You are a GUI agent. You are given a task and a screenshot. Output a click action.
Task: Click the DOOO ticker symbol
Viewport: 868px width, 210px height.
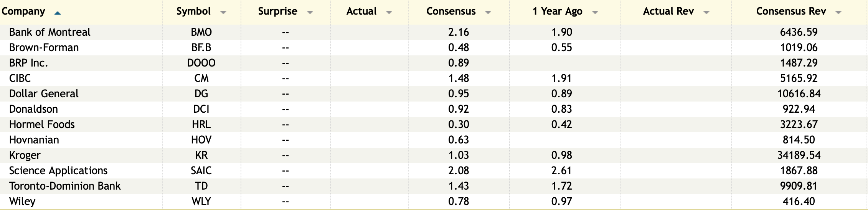coord(201,63)
